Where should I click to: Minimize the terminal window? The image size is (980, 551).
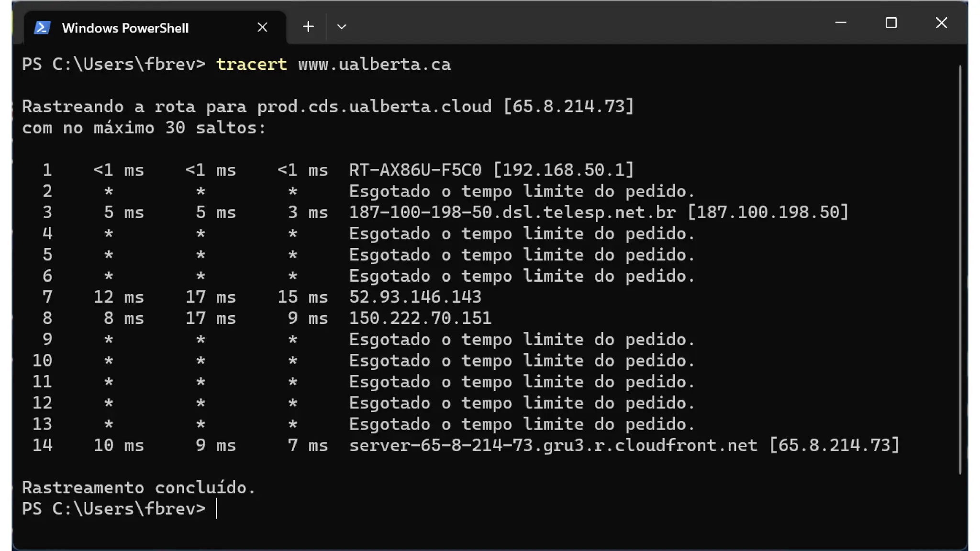coord(841,23)
